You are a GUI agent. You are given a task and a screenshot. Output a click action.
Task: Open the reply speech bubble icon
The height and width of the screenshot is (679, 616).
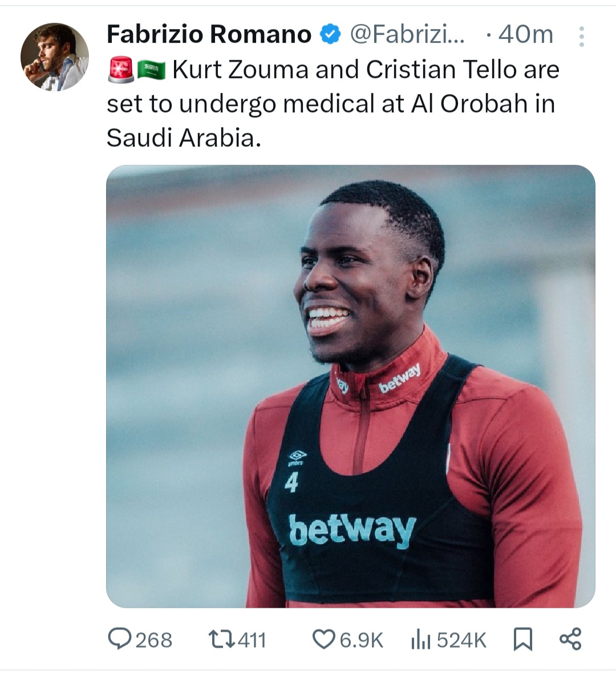pos(120,639)
